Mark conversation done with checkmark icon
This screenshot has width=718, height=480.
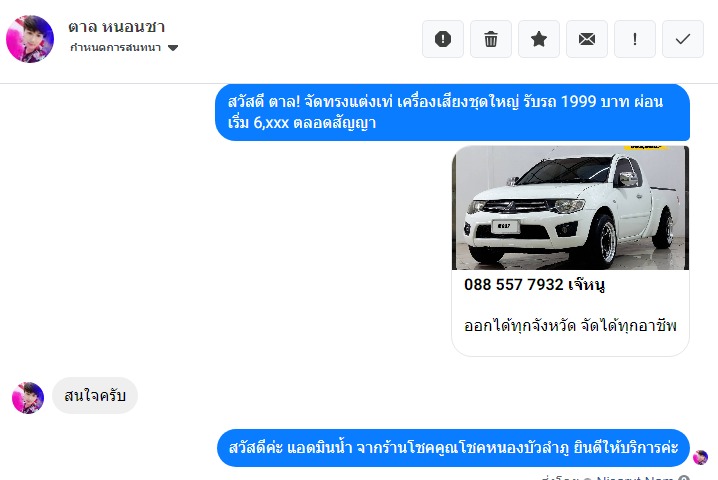(683, 39)
